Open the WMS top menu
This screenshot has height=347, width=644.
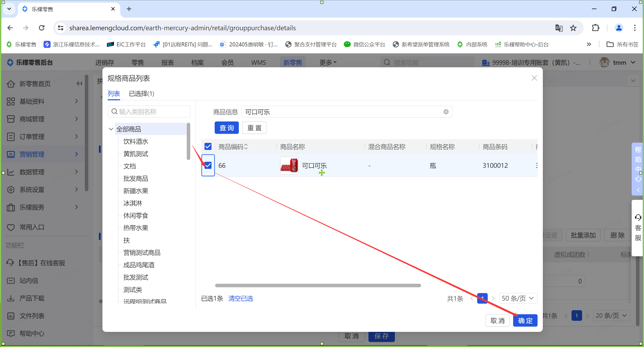tap(258, 62)
